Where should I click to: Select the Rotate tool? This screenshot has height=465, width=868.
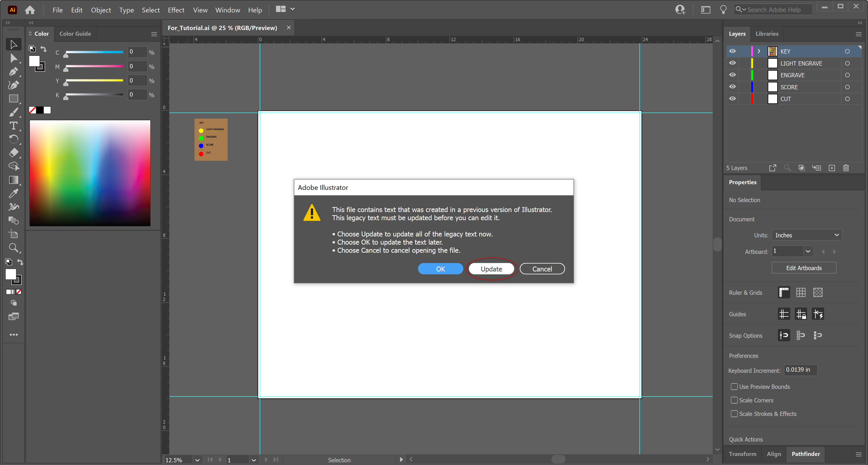tap(14, 139)
